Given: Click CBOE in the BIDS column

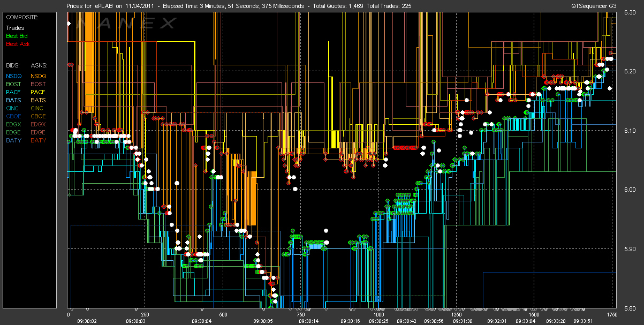Looking at the screenshot, I should [x=14, y=117].
